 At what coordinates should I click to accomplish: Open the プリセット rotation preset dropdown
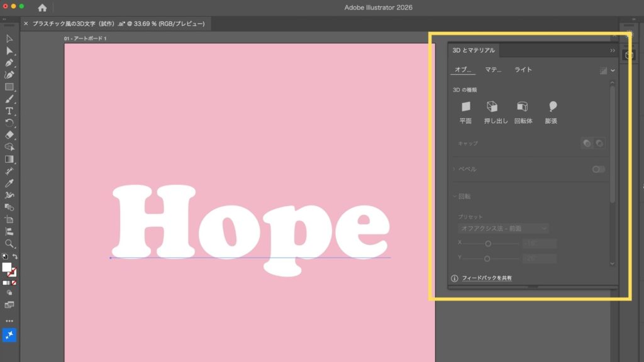(503, 228)
